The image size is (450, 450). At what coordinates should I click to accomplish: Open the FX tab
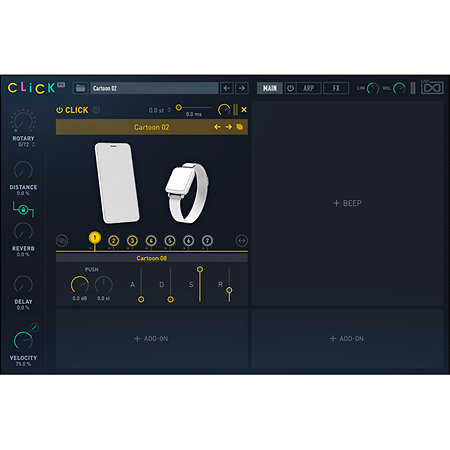click(x=336, y=88)
